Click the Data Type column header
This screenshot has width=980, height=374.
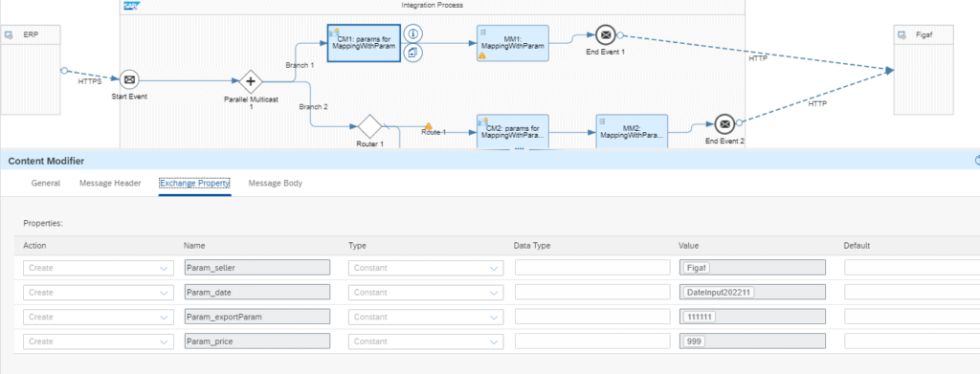(x=531, y=246)
